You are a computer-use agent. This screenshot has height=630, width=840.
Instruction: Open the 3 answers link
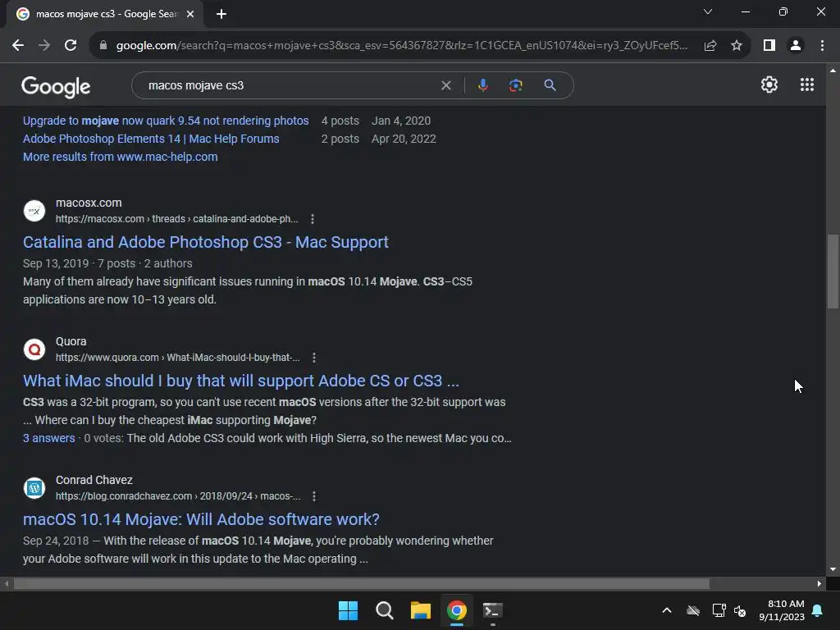(48, 438)
